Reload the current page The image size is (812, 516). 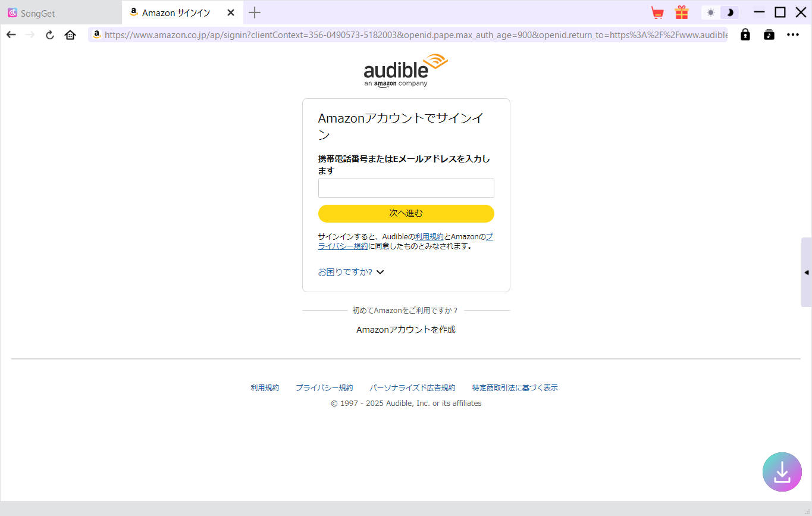(49, 35)
